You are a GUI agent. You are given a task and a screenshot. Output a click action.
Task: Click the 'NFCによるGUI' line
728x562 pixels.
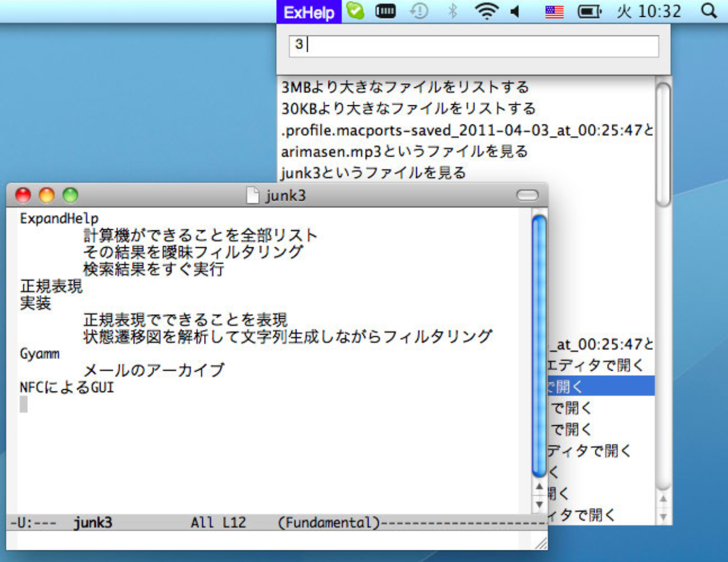[67, 387]
